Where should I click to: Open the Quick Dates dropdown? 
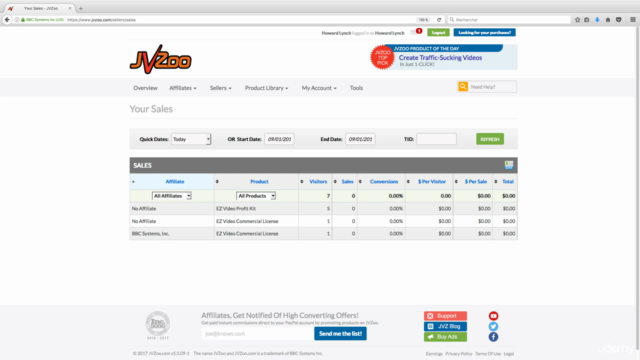[x=191, y=139]
